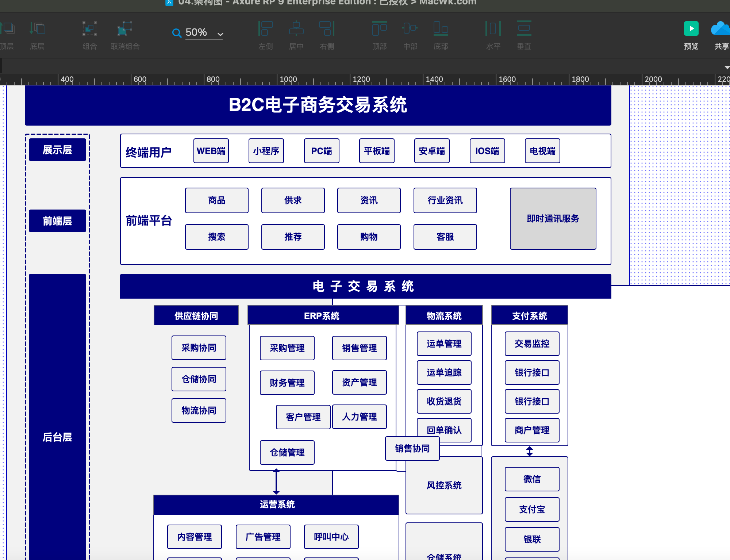Select the 行业资讯 module box
The image size is (730, 560).
point(445,200)
